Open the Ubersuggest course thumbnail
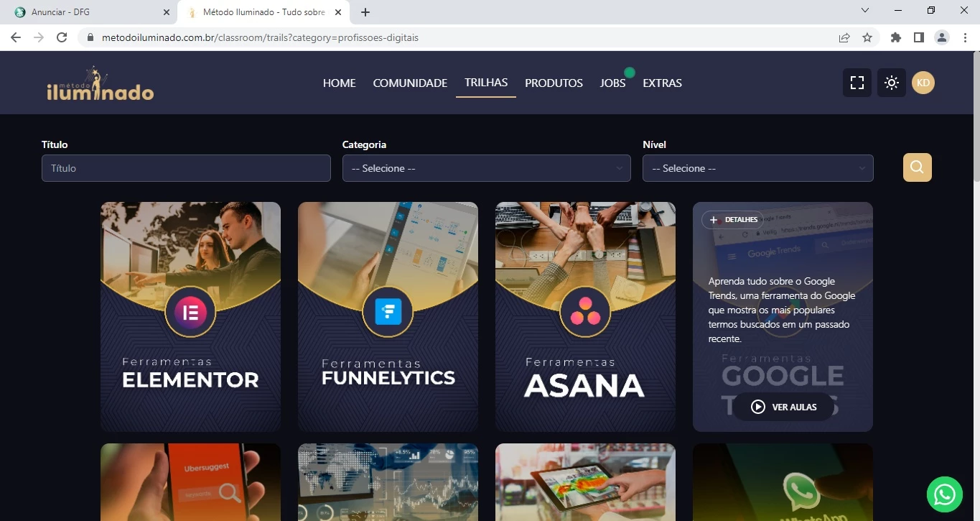The image size is (980, 521). coord(190,482)
